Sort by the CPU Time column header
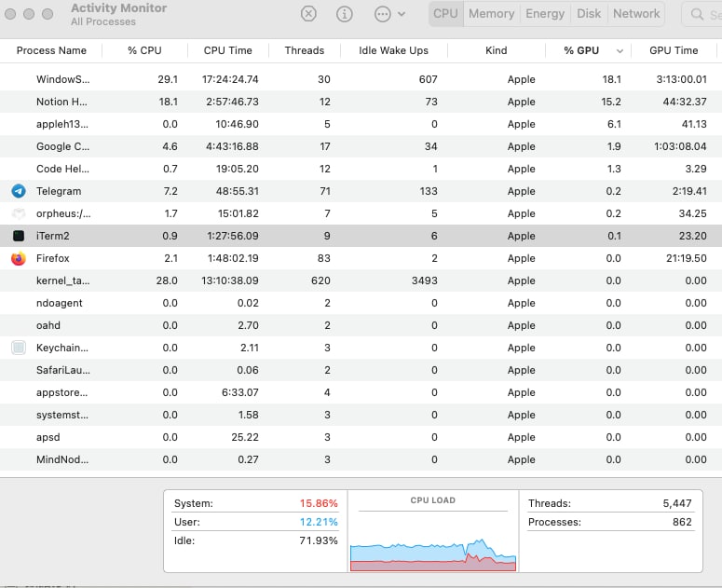This screenshot has width=722, height=588. pyautogui.click(x=228, y=50)
